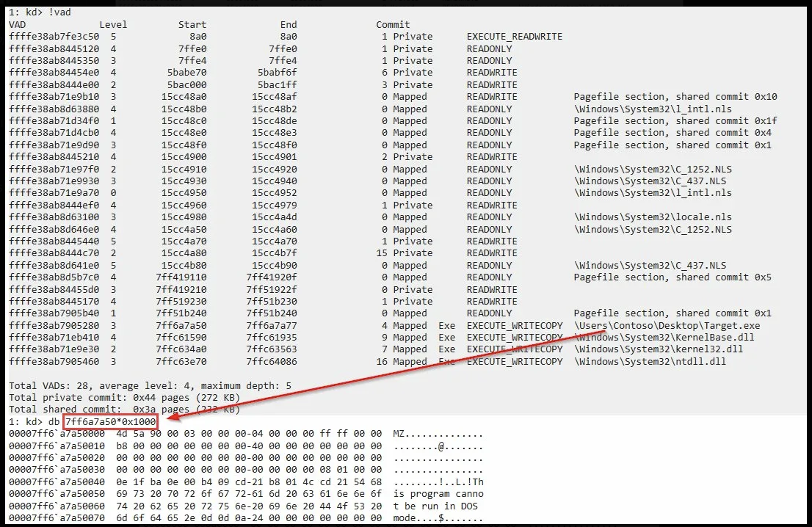
Task: Click the End column header
Action: [289, 25]
